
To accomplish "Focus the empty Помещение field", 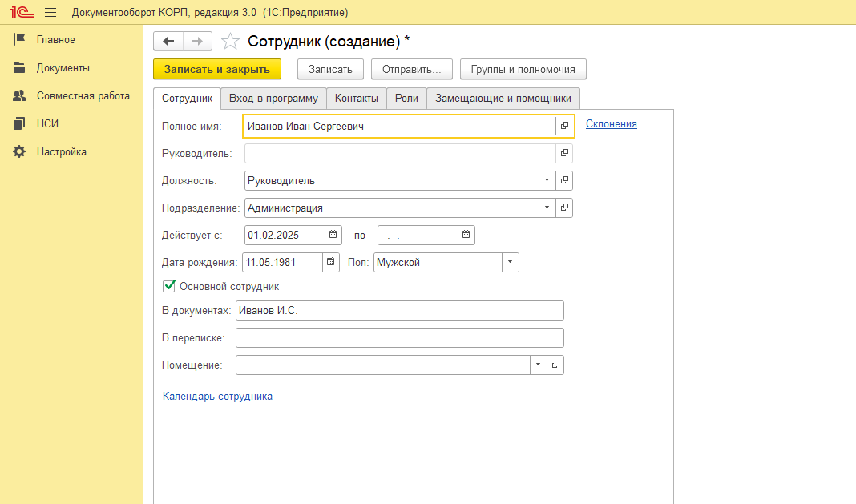I will [382, 365].
